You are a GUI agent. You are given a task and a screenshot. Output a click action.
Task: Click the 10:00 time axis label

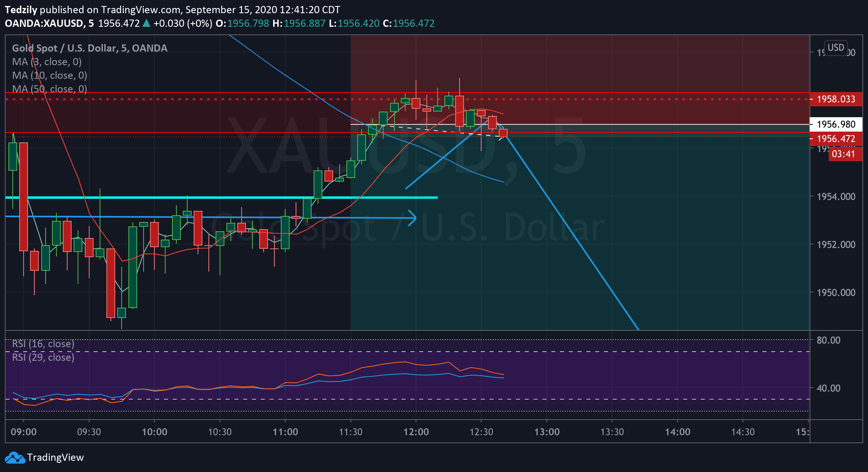pyautogui.click(x=154, y=432)
